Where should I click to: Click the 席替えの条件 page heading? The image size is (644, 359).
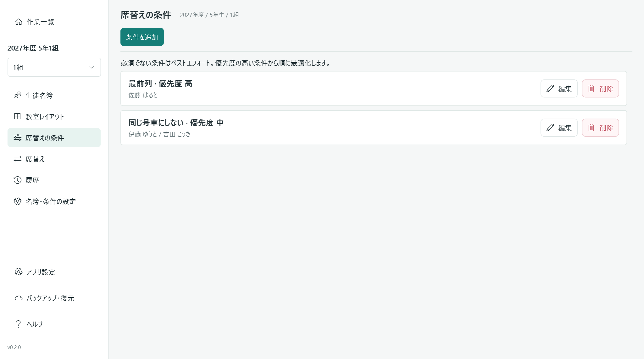click(146, 15)
